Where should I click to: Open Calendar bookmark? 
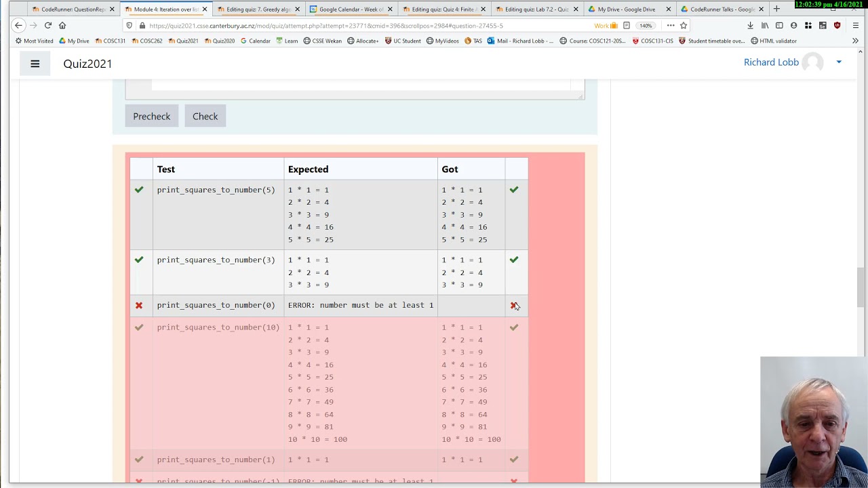[256, 41]
